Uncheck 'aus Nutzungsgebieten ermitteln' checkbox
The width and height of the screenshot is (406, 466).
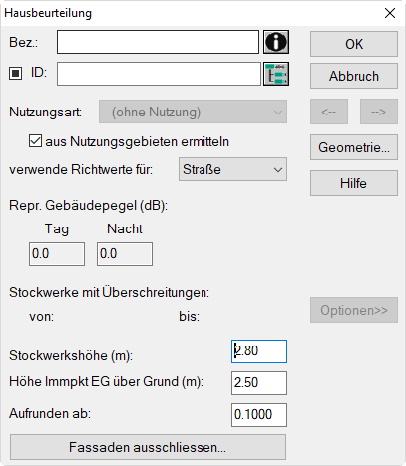35,141
